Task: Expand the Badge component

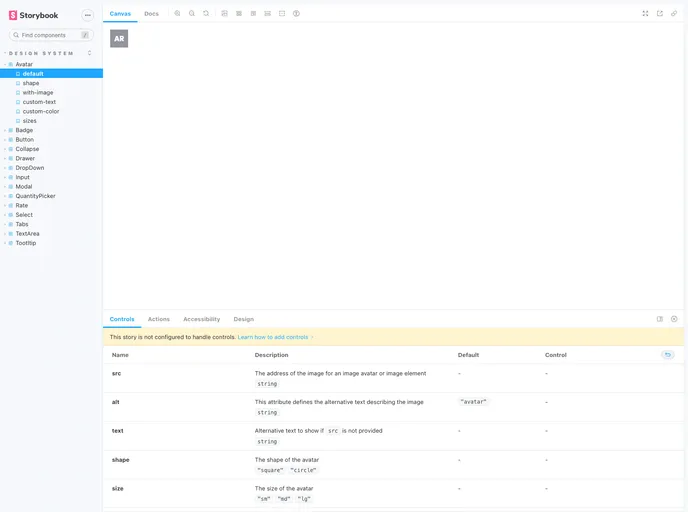Action: pos(24,130)
